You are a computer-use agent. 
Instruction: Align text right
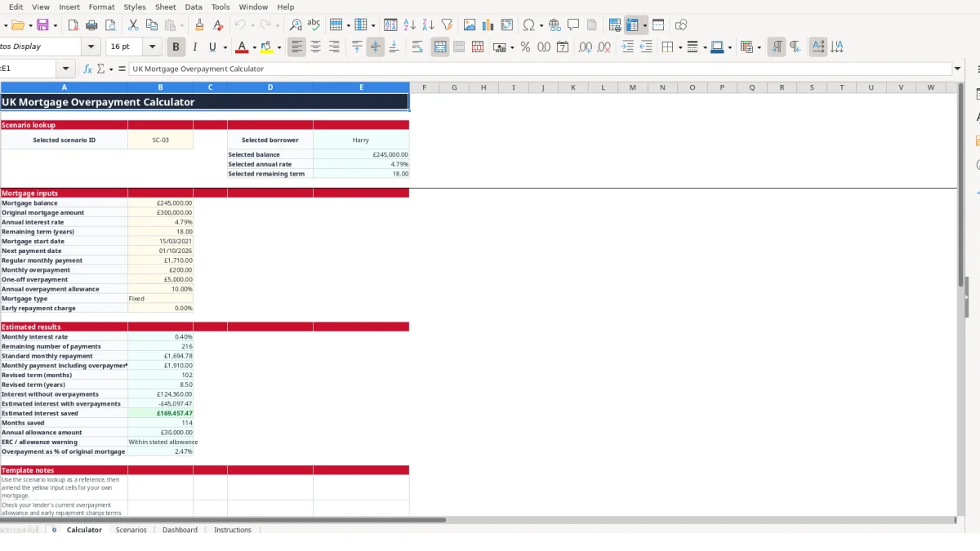point(334,47)
